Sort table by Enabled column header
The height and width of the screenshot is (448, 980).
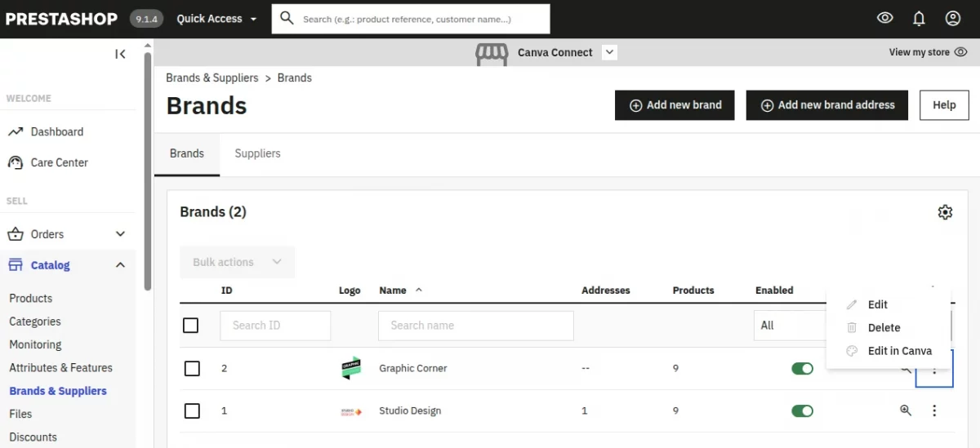(774, 291)
